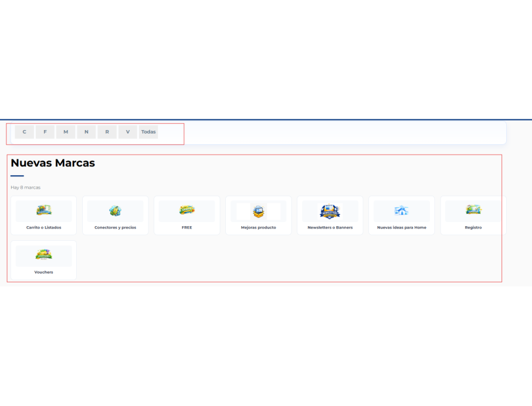This screenshot has height=406, width=532.
Task: Select the Conectores y precios label
Action: 116,227
